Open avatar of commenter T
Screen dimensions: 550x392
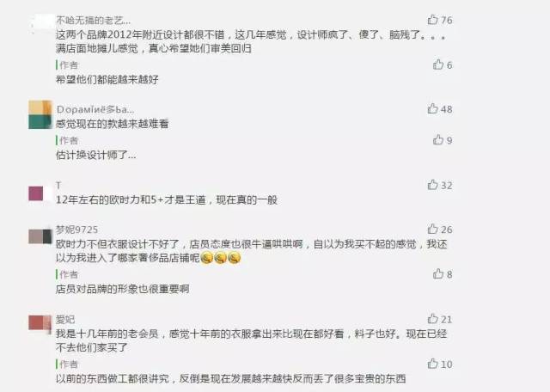40,193
